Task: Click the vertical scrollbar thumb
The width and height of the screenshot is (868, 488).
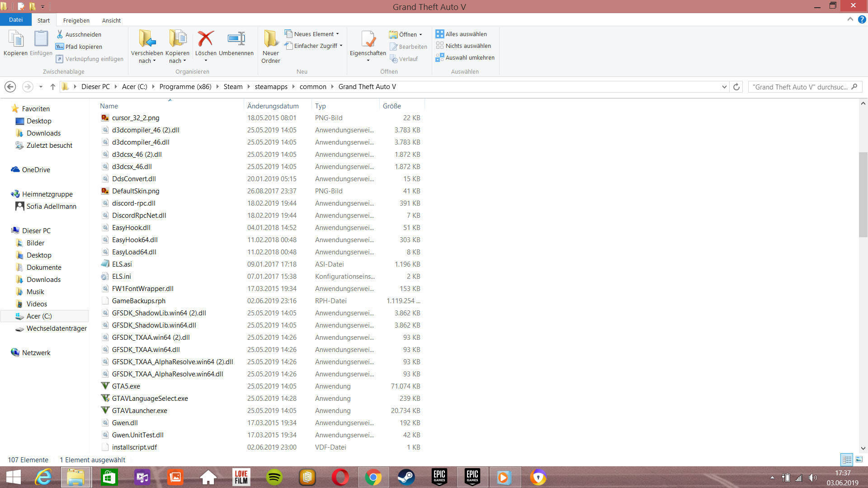Action: click(x=863, y=194)
